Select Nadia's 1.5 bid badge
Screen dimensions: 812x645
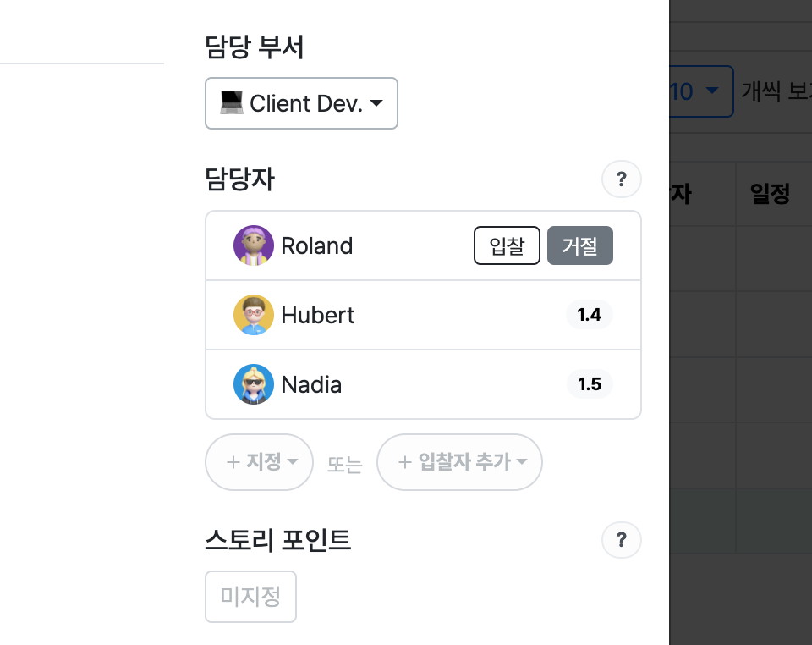(590, 384)
